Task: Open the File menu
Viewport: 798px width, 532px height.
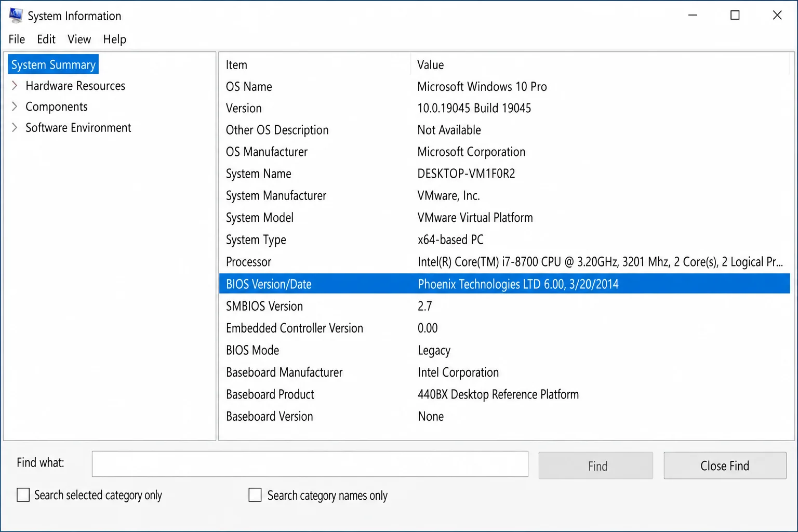Action: [17, 39]
